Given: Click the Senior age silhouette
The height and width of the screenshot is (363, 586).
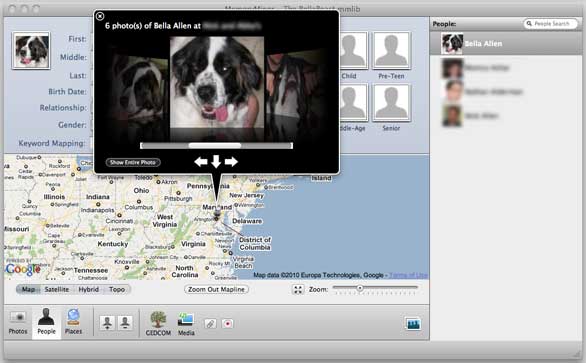Looking at the screenshot, I should (391, 103).
